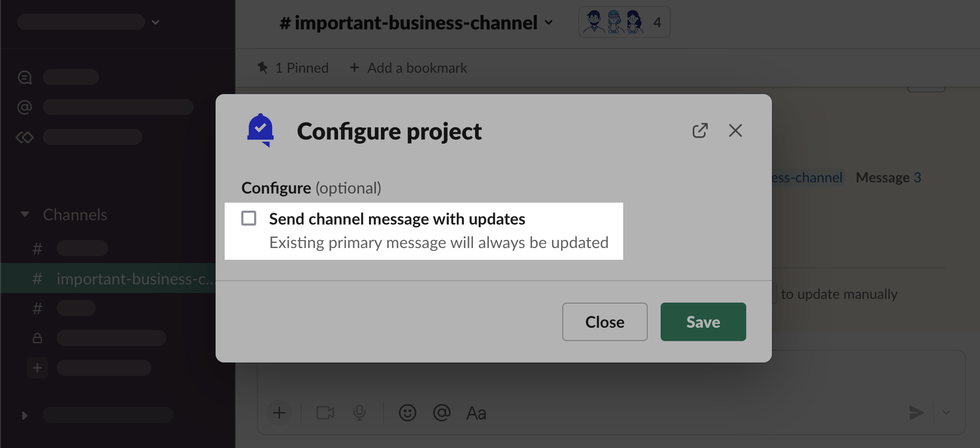Open the 1 Pinned item
980x448 pixels.
[293, 68]
